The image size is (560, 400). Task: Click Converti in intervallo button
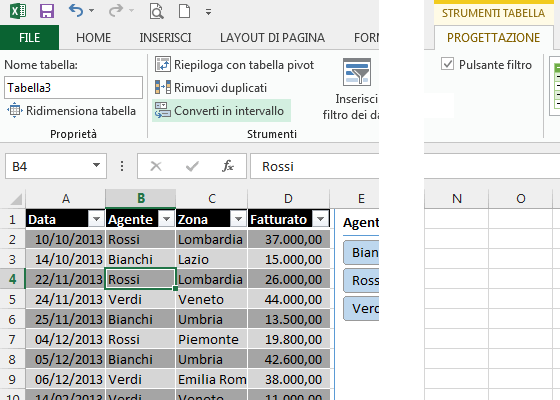(221, 111)
